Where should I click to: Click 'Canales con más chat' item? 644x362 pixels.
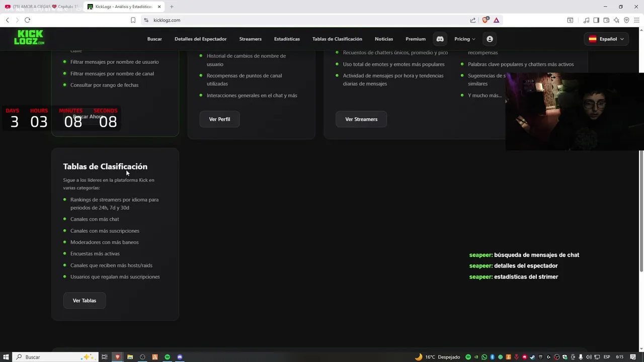click(95, 219)
